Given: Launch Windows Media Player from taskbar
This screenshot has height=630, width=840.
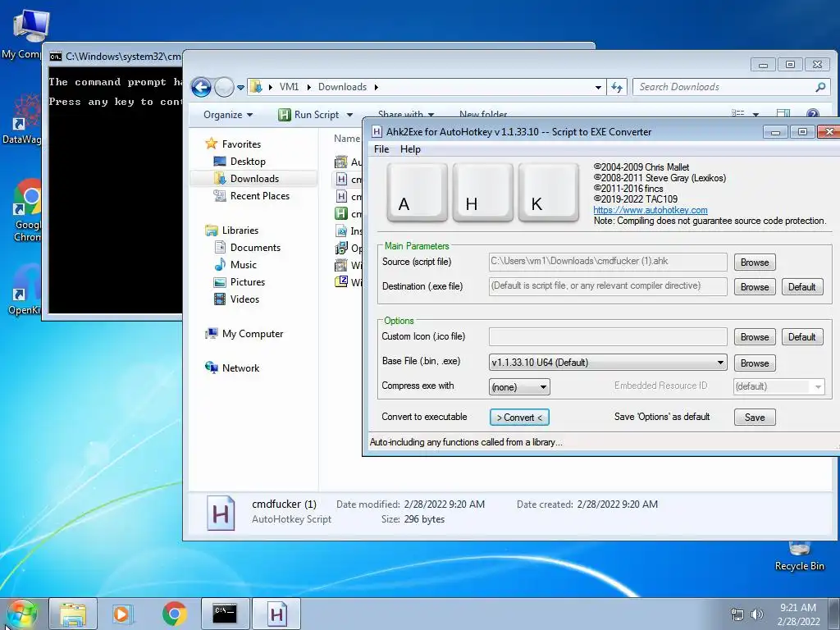Looking at the screenshot, I should 121,614.
